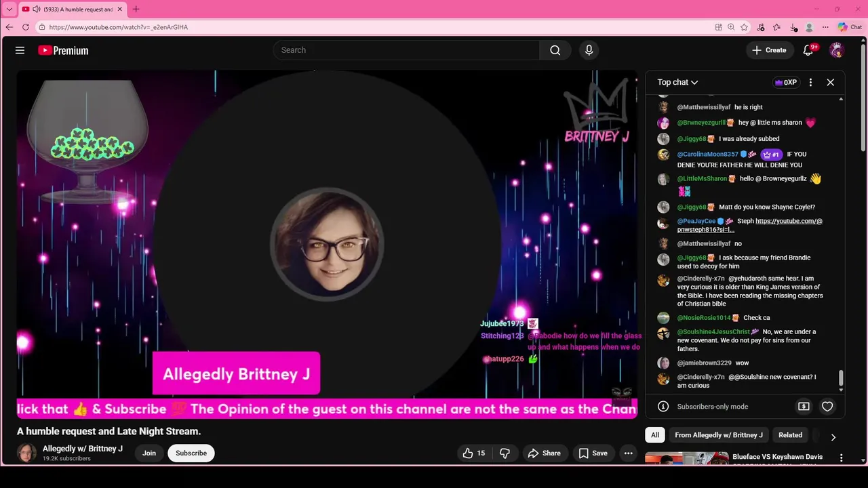Open Copilot Chat in browser toolbar
This screenshot has height=488, width=868.
point(850,27)
